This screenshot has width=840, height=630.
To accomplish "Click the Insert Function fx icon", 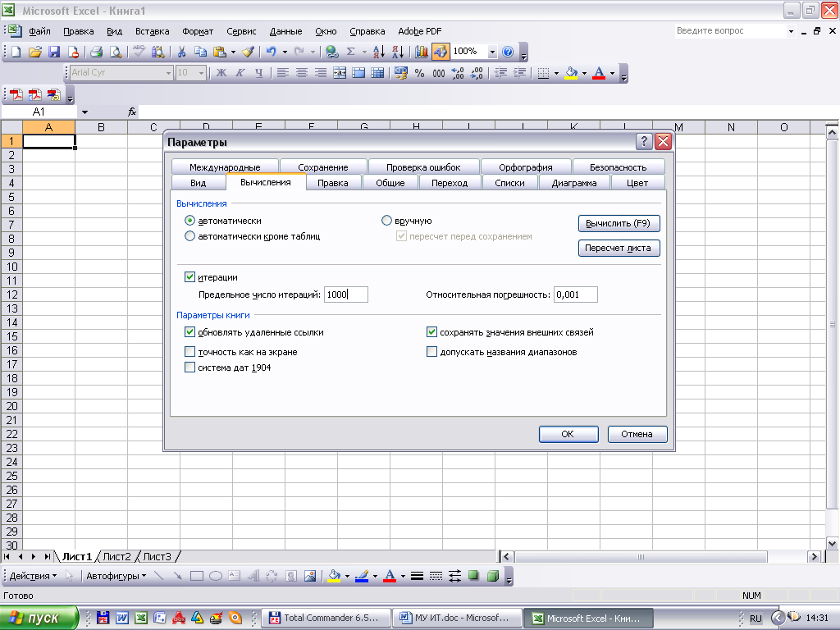I will pos(132,112).
